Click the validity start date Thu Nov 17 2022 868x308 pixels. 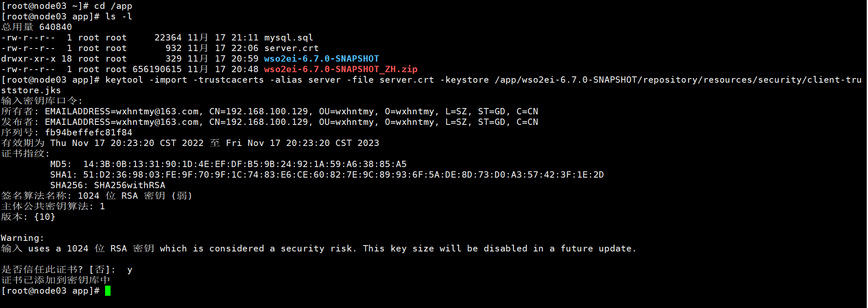tap(127, 143)
